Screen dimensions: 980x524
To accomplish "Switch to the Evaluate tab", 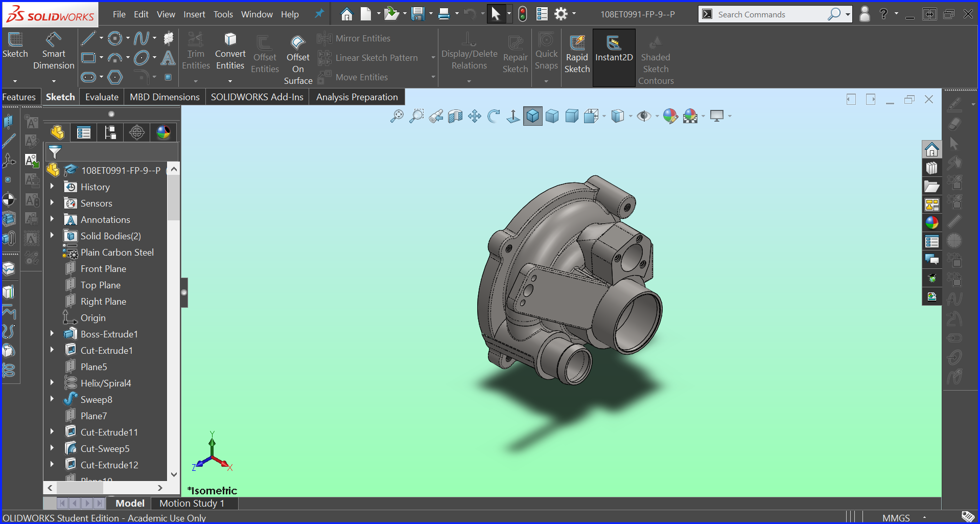I will 102,97.
